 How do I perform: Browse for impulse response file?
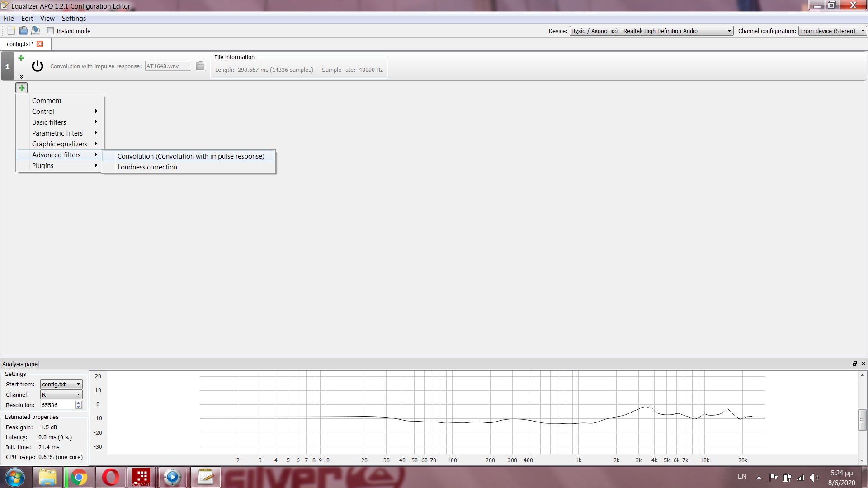coord(200,66)
